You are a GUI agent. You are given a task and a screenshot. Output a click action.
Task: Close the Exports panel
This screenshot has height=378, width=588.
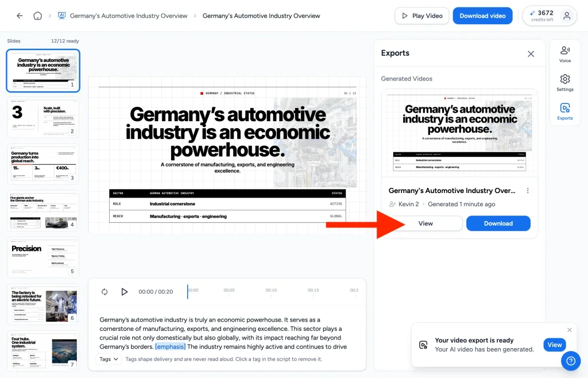pyautogui.click(x=531, y=53)
